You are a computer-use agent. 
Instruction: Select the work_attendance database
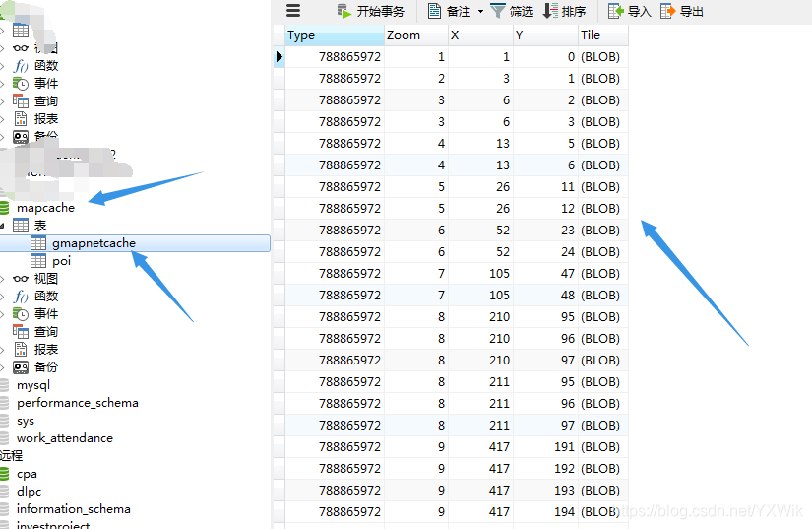pyautogui.click(x=65, y=438)
